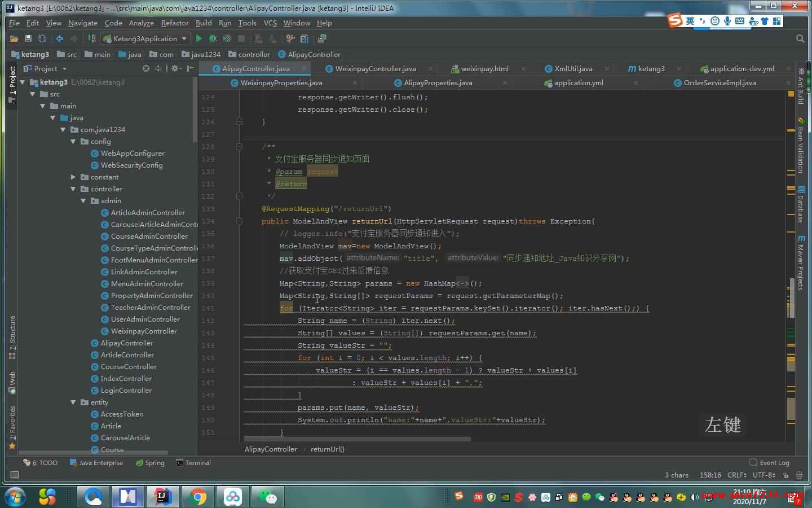
Task: Click the Collapse All icon in Project panel
Action: pyautogui.click(x=158, y=68)
